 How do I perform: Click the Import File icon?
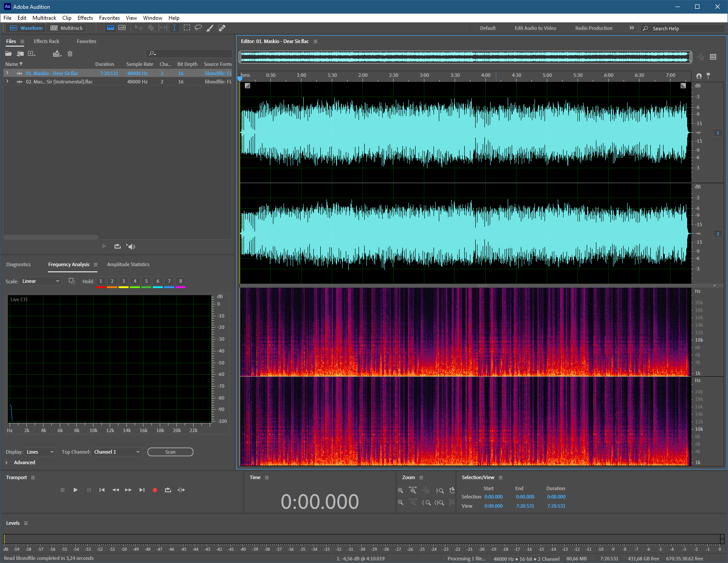(20, 54)
